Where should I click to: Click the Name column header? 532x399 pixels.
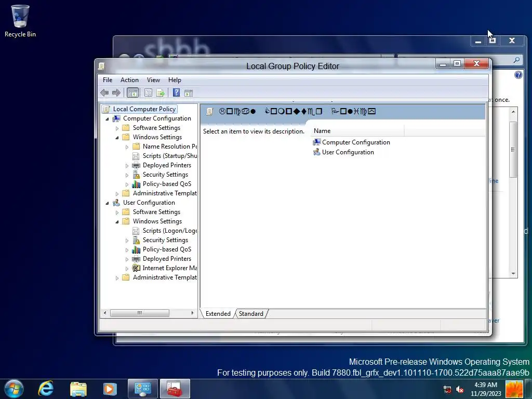click(x=357, y=131)
